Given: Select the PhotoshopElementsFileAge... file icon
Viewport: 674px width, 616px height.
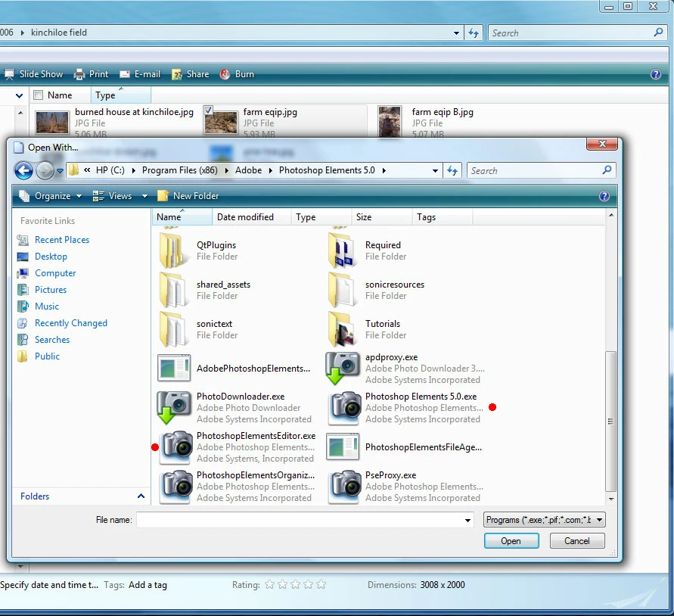Looking at the screenshot, I should tap(343, 447).
